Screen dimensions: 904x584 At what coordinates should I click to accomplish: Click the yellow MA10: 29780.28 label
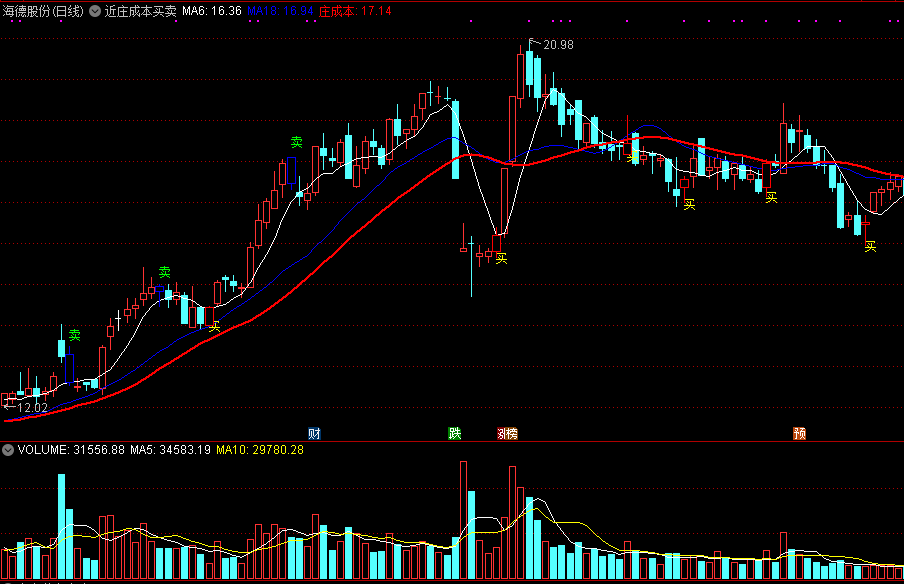[x=260, y=450]
